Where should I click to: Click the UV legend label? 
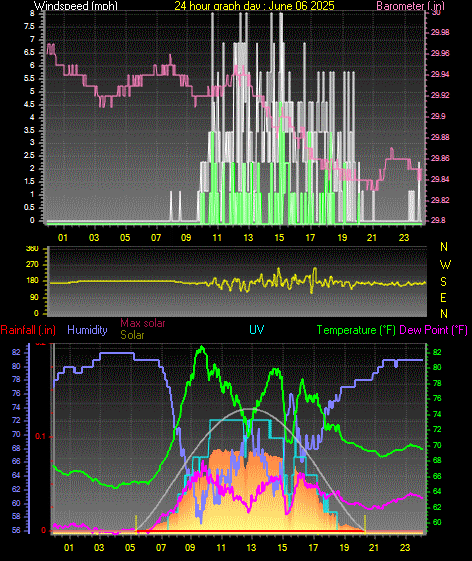coord(257,330)
